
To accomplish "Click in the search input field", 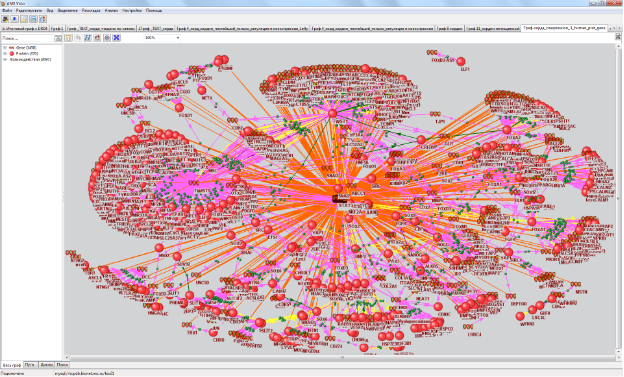I will coord(27,38).
